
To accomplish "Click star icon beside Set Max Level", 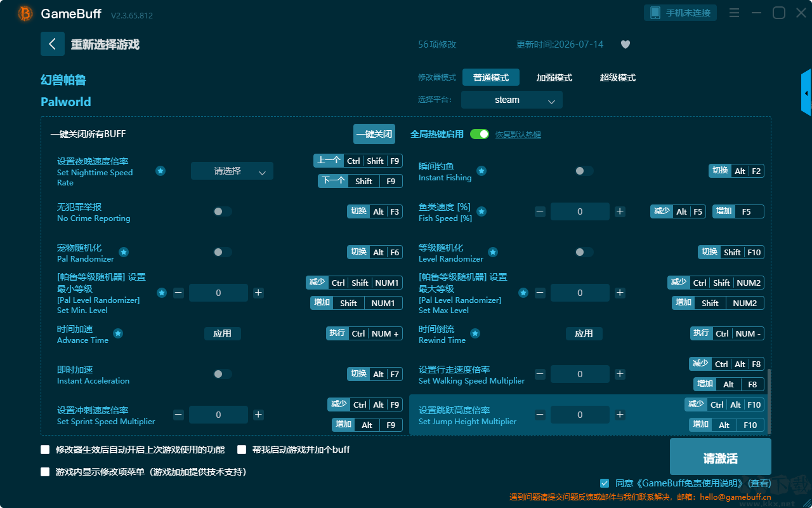I will tap(523, 293).
